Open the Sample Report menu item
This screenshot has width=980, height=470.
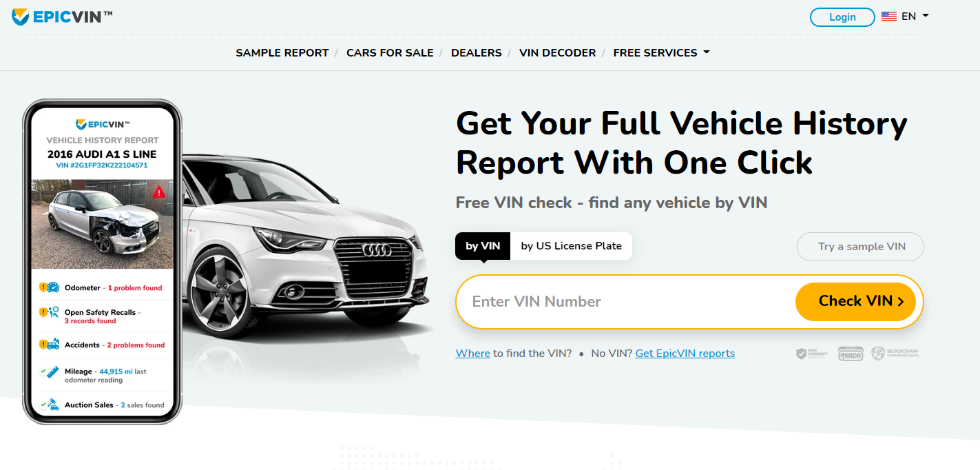click(x=282, y=52)
